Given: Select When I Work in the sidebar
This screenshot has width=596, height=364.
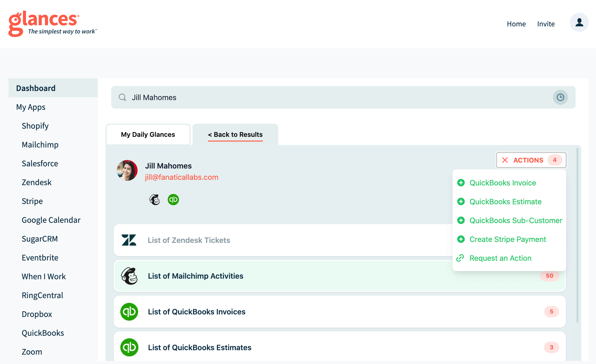Looking at the screenshot, I should click(x=44, y=276).
